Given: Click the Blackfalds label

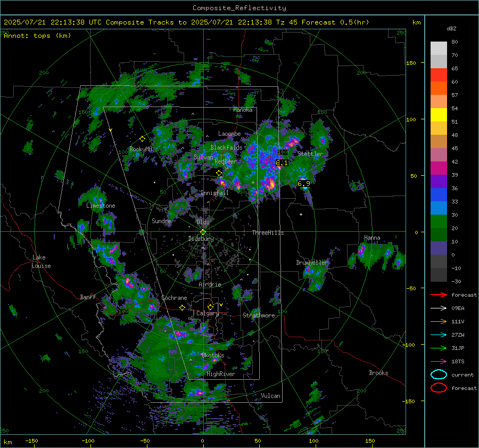Looking at the screenshot, I should 226,148.
